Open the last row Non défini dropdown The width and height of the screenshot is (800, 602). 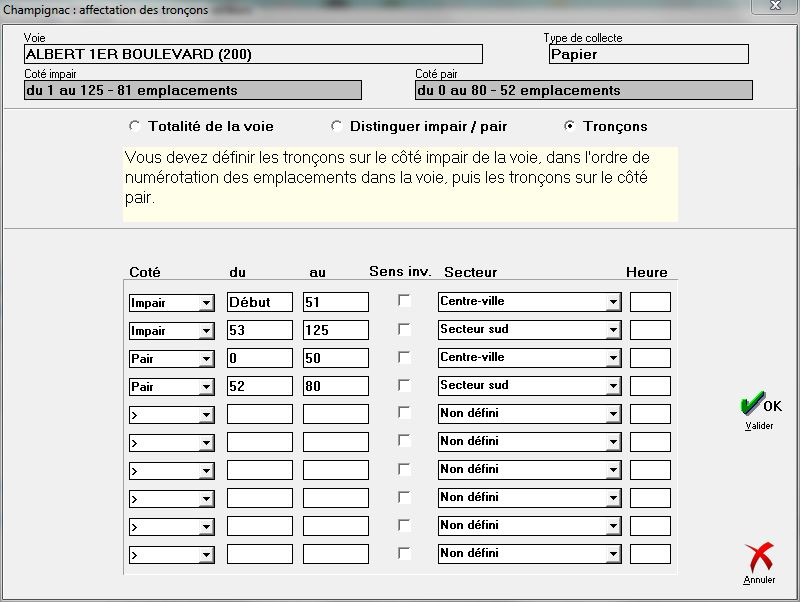(x=612, y=554)
